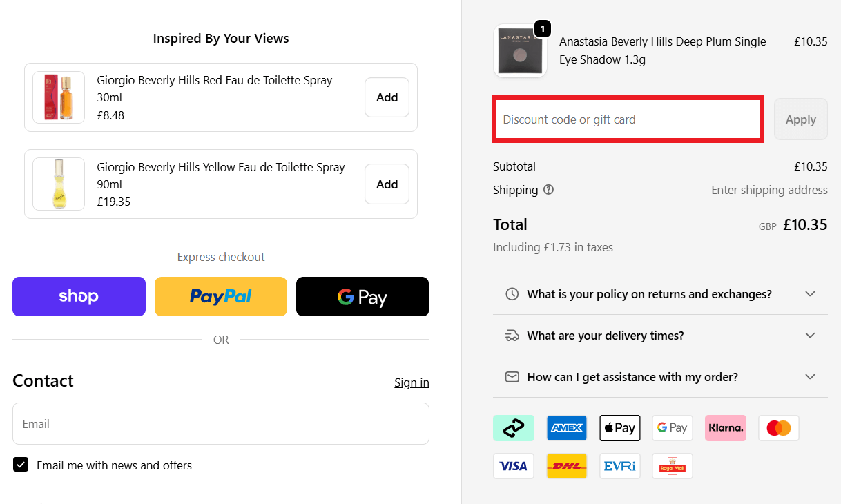Viewport: 841px width, 504px height.
Task: Add Giorgio Beverly Hills Yellow Eau de Toilette
Action: click(387, 184)
